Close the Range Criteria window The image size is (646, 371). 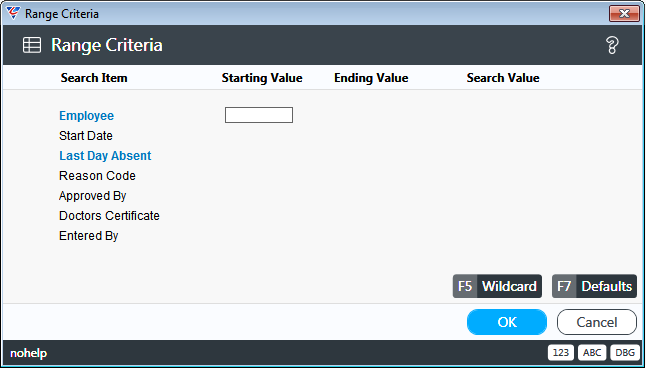624,14
